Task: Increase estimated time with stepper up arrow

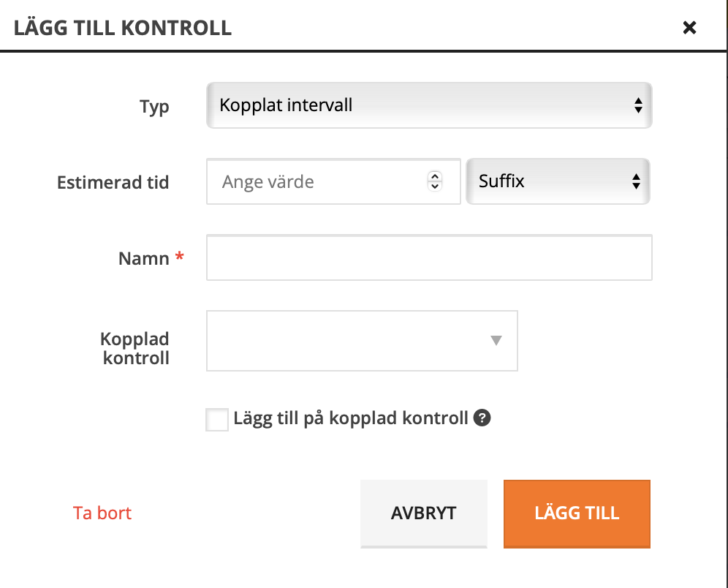Action: tap(435, 177)
